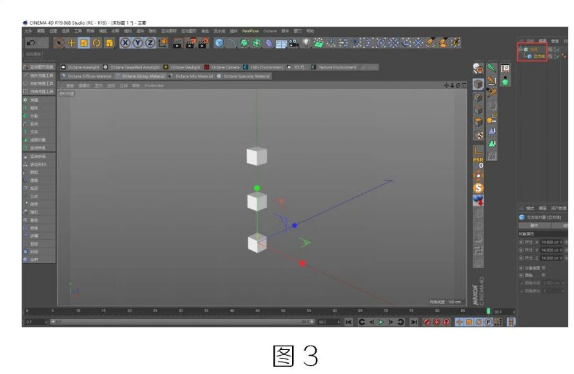
Task: Click the 尺寸 X size input field
Action: click(552, 242)
